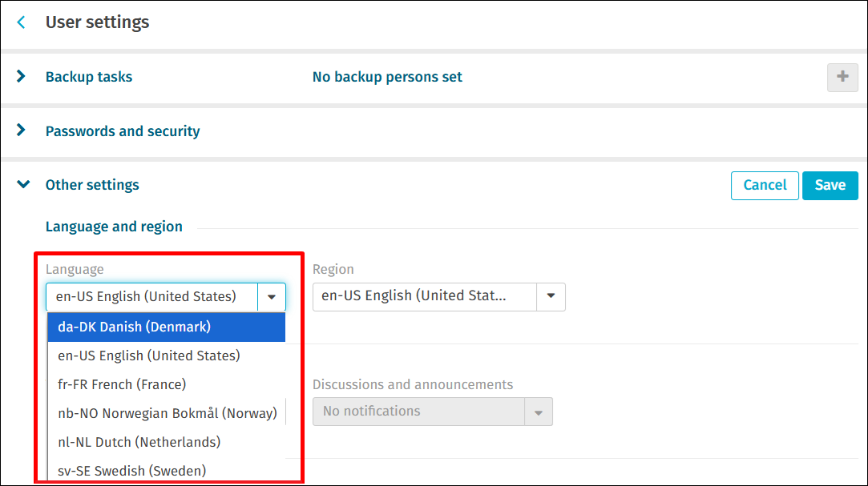This screenshot has width=868, height=486.
Task: Open the Language dropdown arrow
Action: click(272, 297)
